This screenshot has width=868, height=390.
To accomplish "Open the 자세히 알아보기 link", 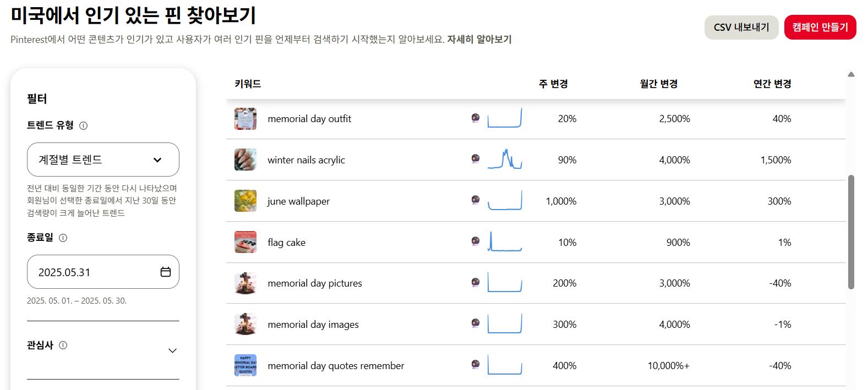I will [479, 39].
